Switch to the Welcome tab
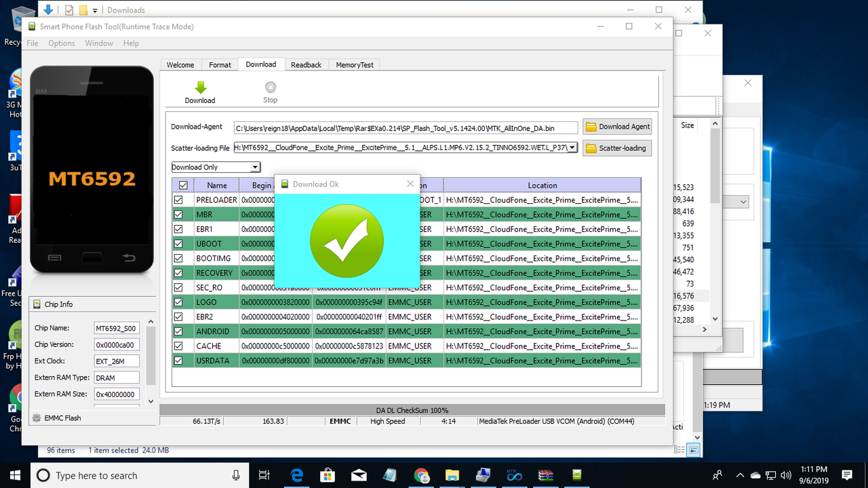Image resolution: width=868 pixels, height=488 pixels. pyautogui.click(x=180, y=64)
